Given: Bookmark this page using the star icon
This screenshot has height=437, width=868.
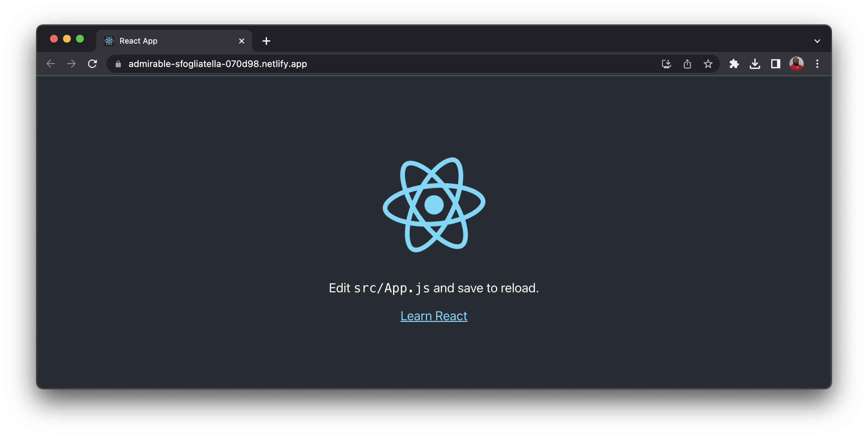Looking at the screenshot, I should (x=708, y=64).
